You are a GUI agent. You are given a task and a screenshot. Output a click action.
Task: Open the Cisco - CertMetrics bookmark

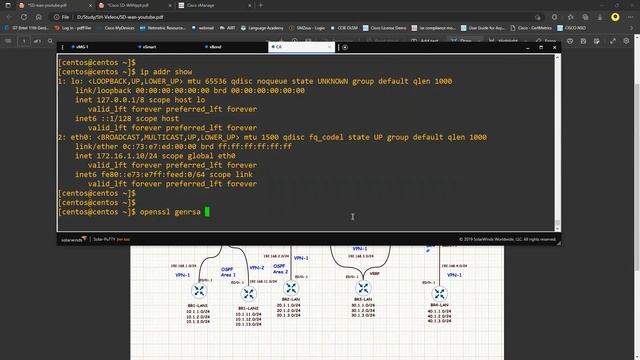coord(531,28)
